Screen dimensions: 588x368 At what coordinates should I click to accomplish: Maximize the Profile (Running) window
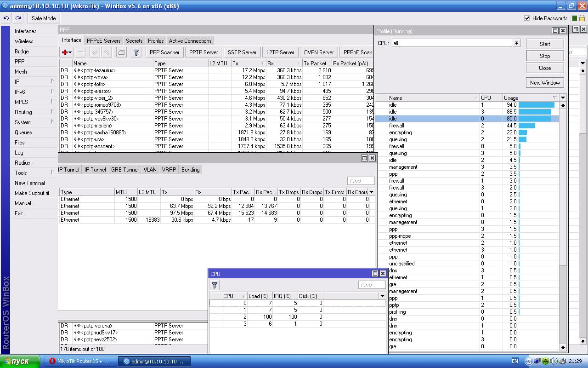555,31
